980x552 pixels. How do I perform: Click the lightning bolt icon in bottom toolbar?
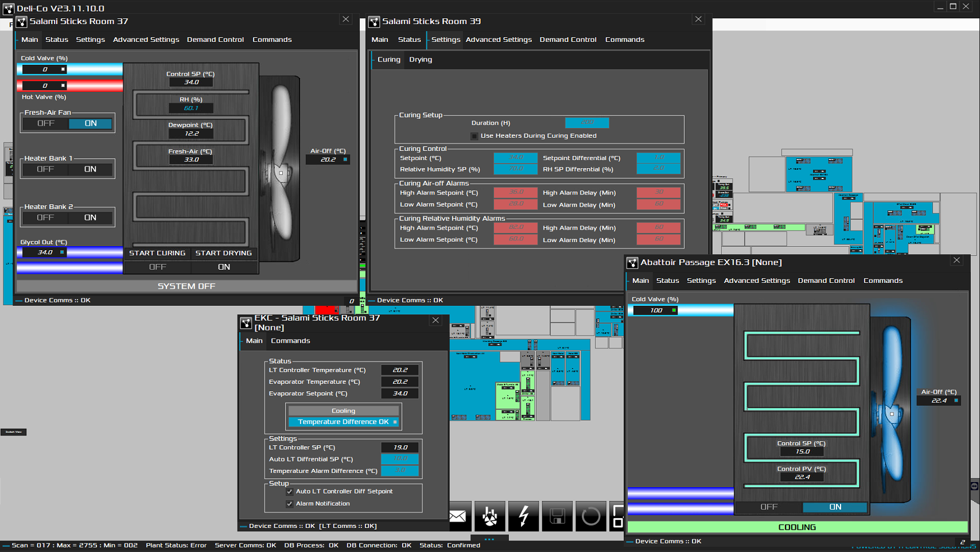pos(523,516)
